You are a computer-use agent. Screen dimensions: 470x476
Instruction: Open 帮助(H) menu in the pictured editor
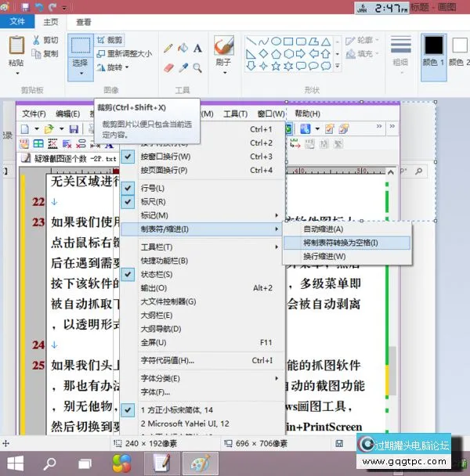[x=308, y=114]
